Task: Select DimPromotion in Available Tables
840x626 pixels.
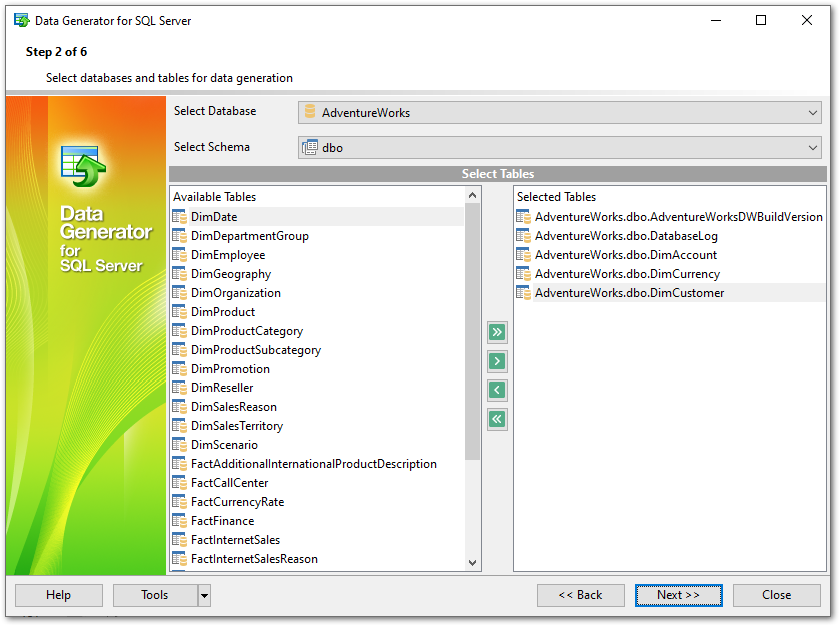Action: click(318, 369)
